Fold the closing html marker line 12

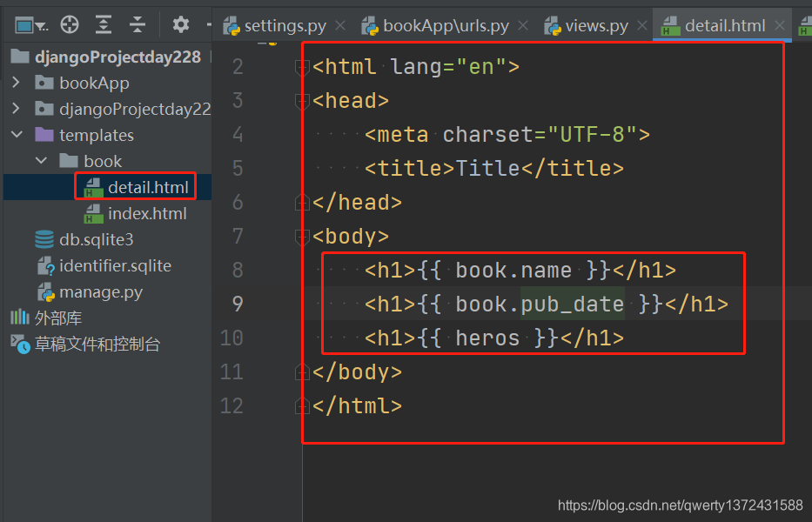pos(302,406)
